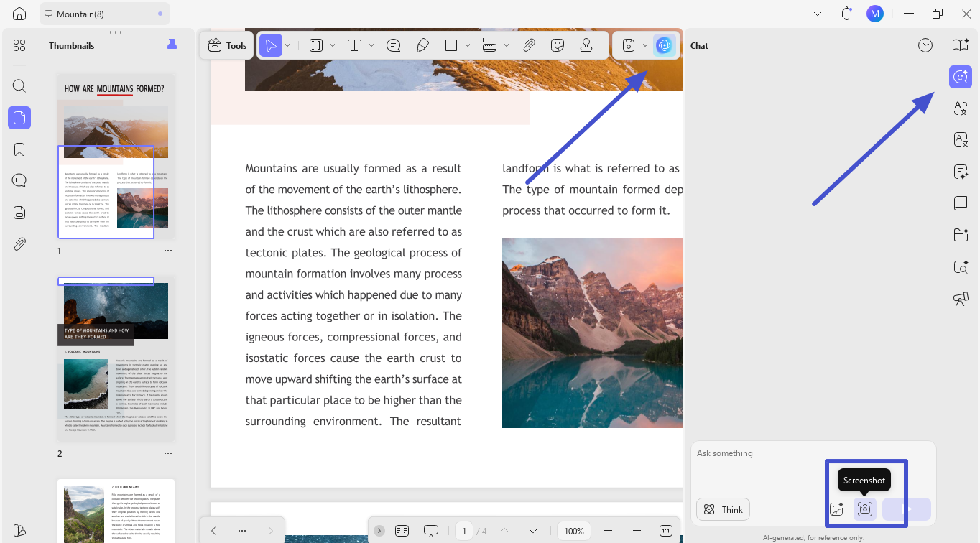Toggle the Think mode button
The height and width of the screenshot is (543, 980).
click(x=723, y=509)
